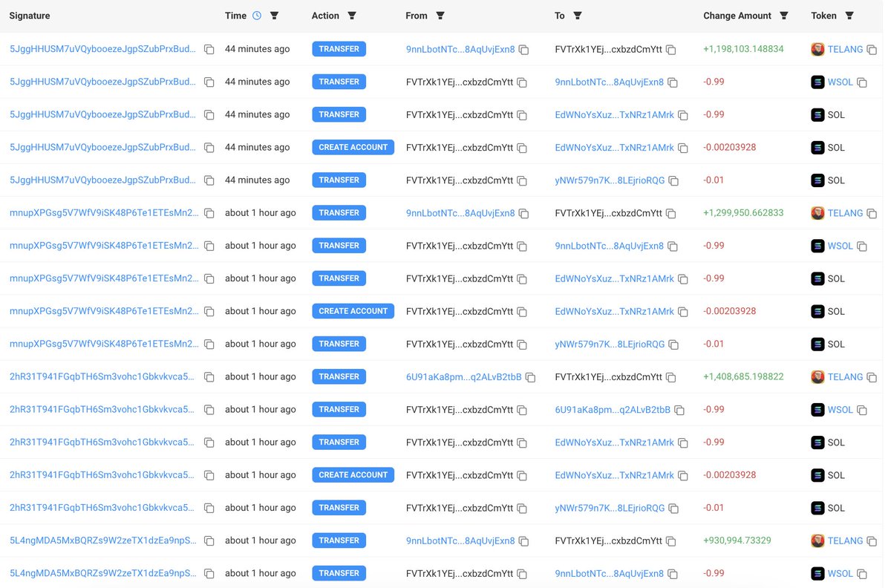The width and height of the screenshot is (891, 588).
Task: Copy To address 6U91aKa8pm in 2hR31T WSOL row
Action: coord(679,410)
